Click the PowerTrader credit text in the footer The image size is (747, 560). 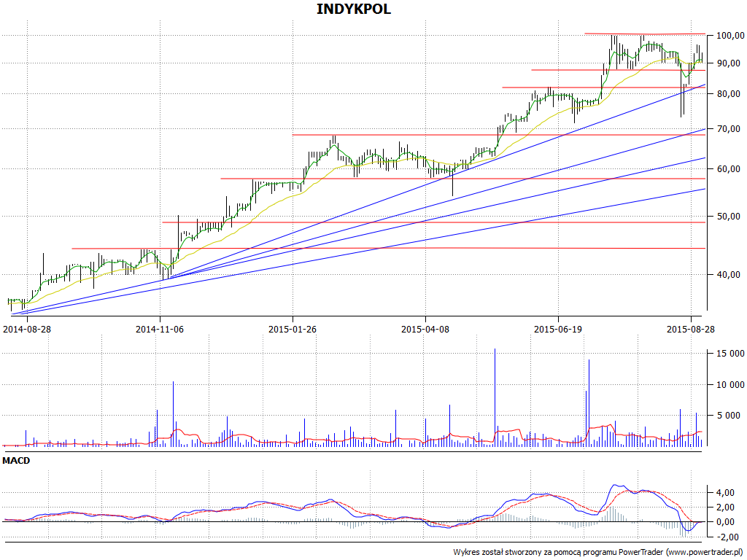coord(598,553)
